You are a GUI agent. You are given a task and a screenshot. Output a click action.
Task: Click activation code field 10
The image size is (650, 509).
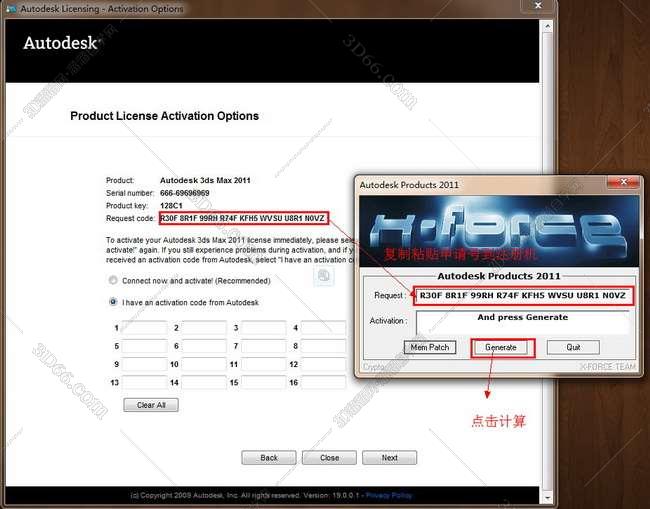(204, 364)
